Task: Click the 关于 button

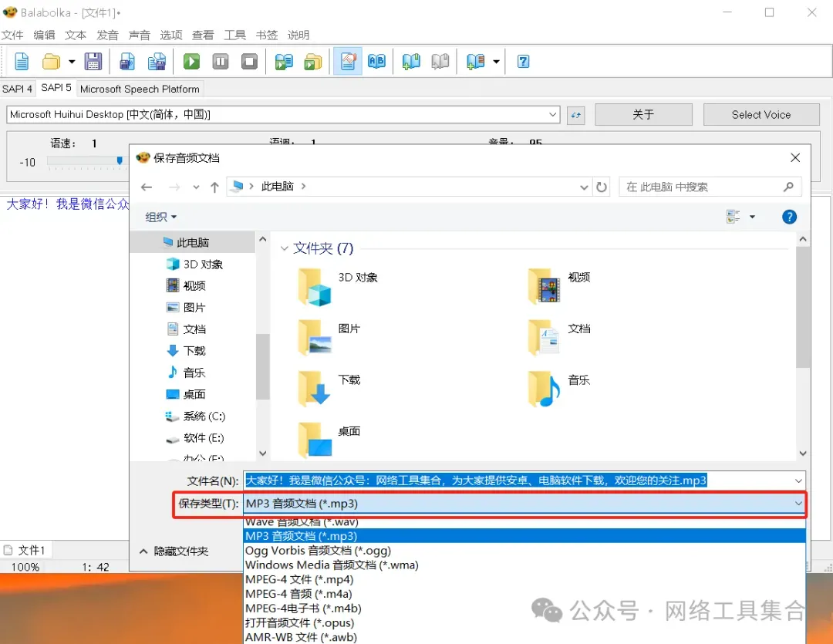Action: [643, 114]
